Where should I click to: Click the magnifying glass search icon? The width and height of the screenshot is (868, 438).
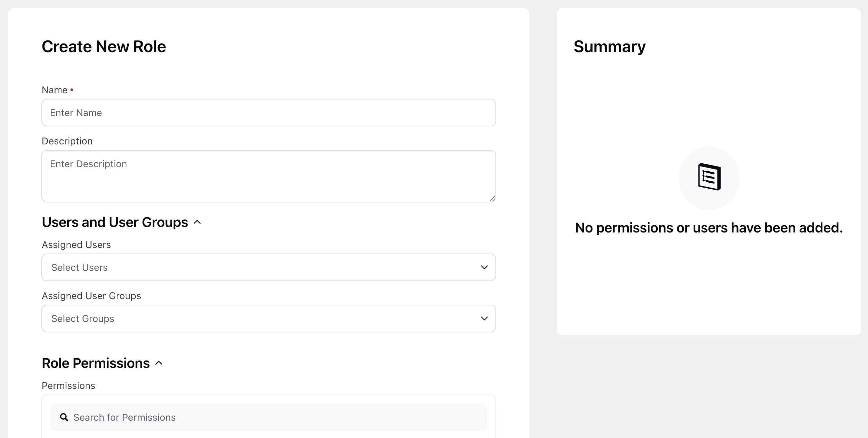(64, 417)
